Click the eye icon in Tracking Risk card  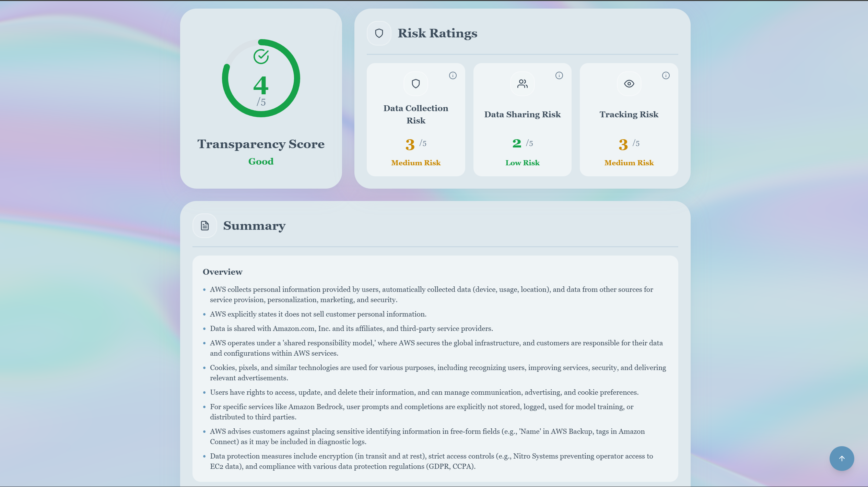[x=629, y=84]
